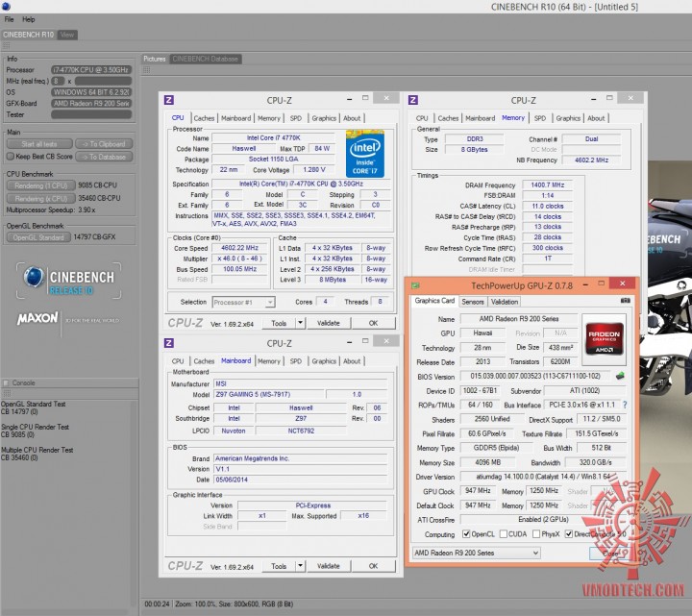This screenshot has height=616, width=692.
Task: Click the ATI CrossFire Enabled (2 GPUs) field
Action: pyautogui.click(x=543, y=519)
